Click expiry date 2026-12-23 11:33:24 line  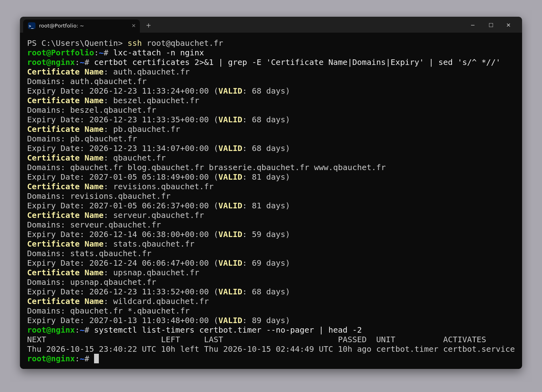click(x=158, y=91)
